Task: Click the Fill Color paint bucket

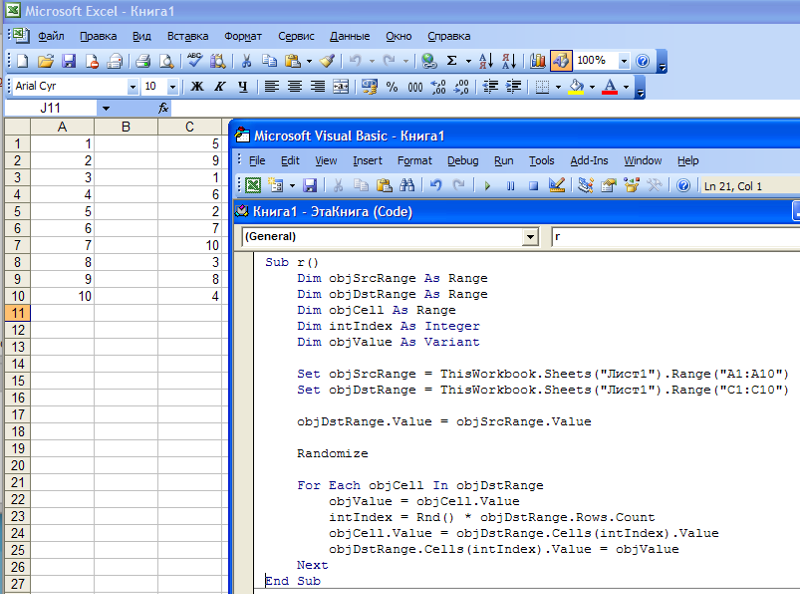Action: (576, 87)
